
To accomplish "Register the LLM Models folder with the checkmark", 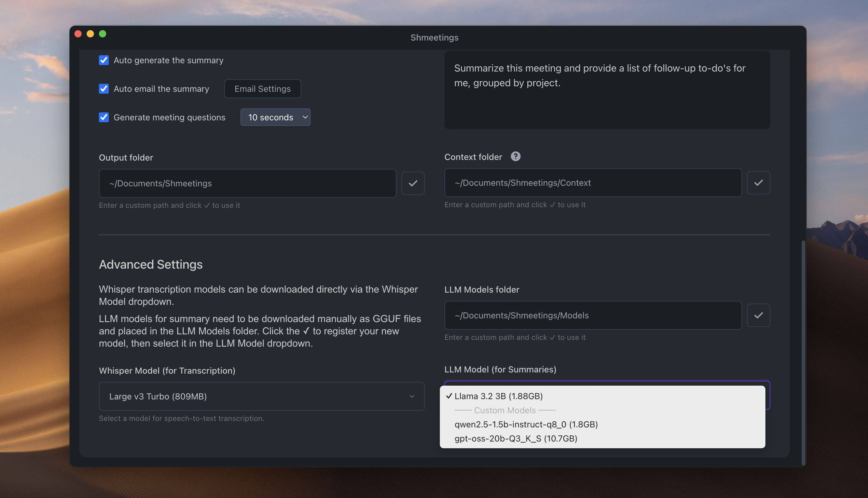I will point(758,315).
